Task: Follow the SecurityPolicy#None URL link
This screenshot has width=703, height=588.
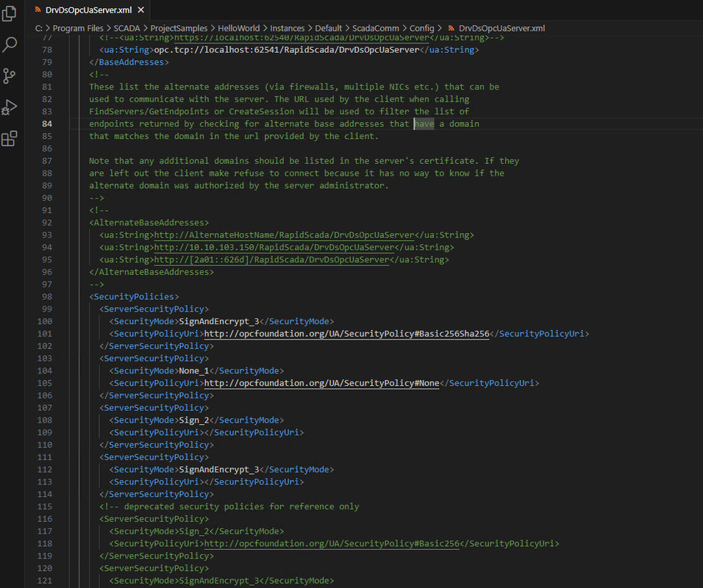Action: (321, 383)
